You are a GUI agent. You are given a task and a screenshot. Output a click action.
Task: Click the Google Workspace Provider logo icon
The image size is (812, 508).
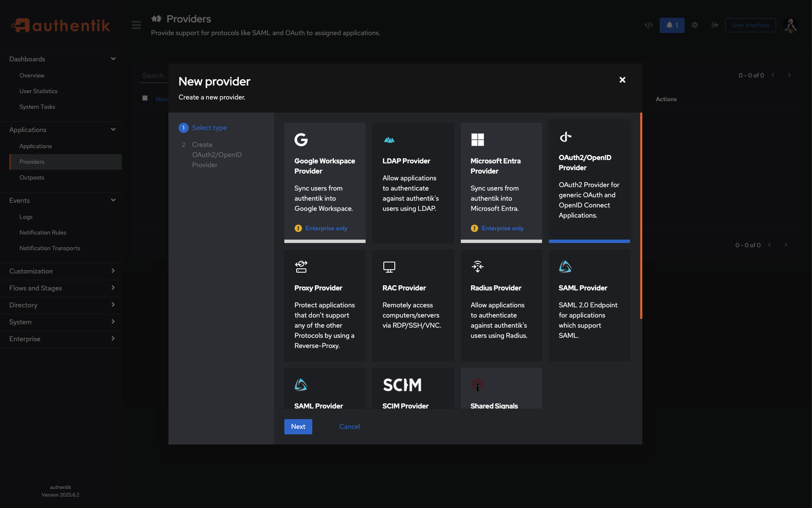pyautogui.click(x=301, y=139)
